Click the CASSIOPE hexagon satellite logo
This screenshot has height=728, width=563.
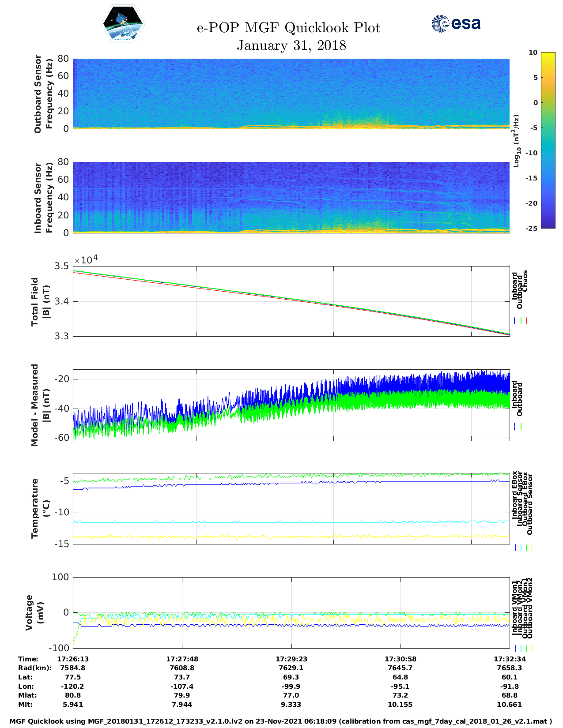[123, 24]
